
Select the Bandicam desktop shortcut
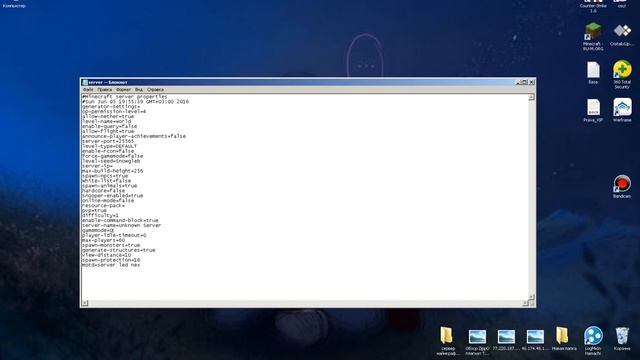pyautogui.click(x=622, y=187)
